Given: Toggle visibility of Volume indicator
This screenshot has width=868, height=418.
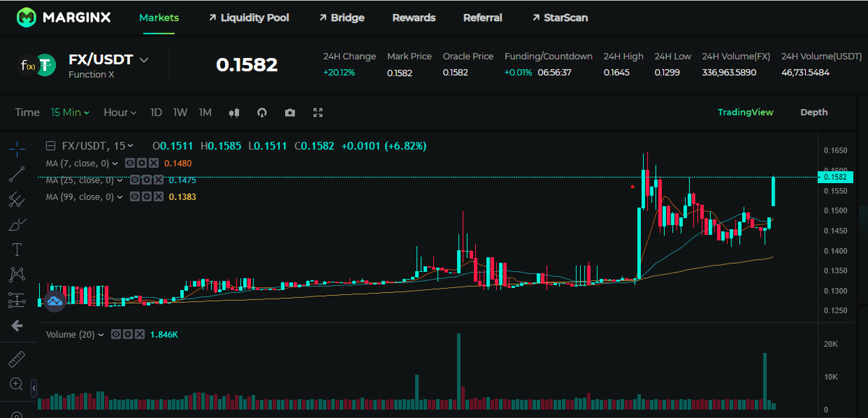Looking at the screenshot, I should click(x=116, y=335).
